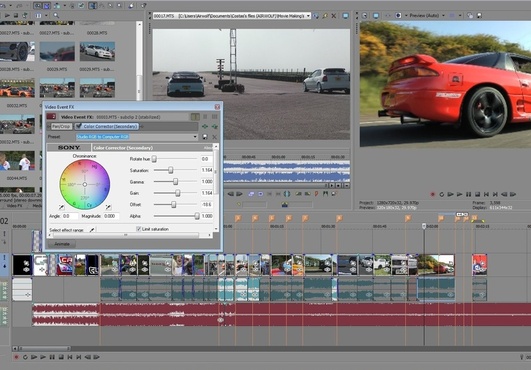The width and height of the screenshot is (531, 370).
Task: Click the save snapshot to file icon in preview
Action: [479, 16]
